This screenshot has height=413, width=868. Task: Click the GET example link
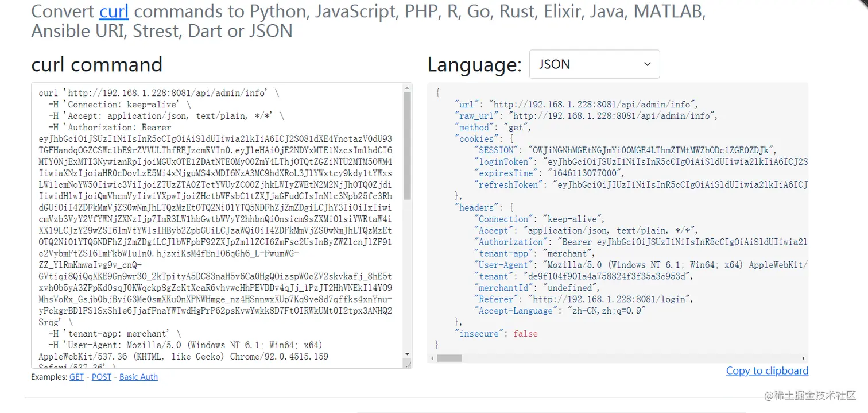coord(76,377)
